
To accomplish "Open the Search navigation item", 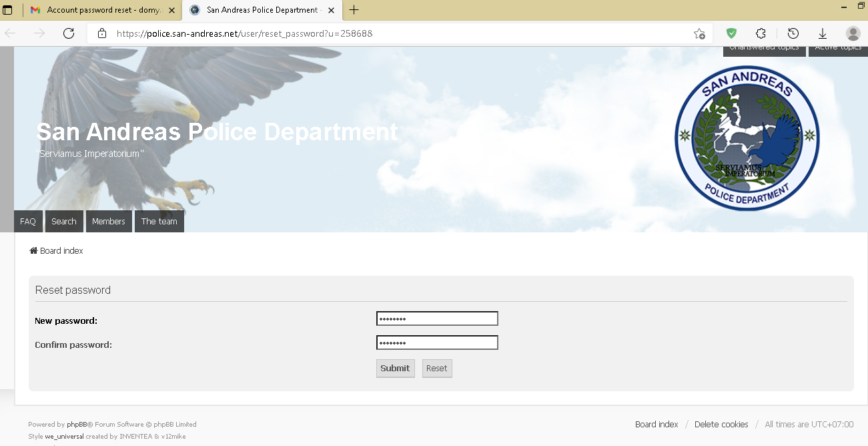I will point(64,222).
